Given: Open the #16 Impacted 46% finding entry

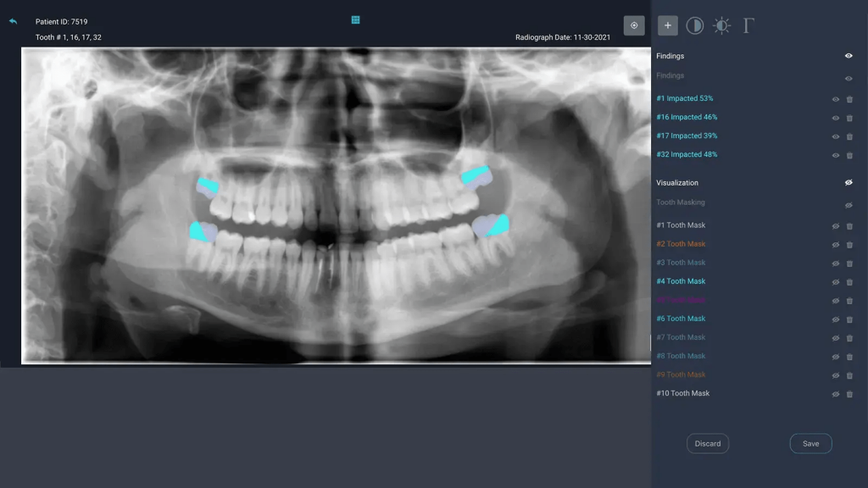Looking at the screenshot, I should pyautogui.click(x=685, y=117).
